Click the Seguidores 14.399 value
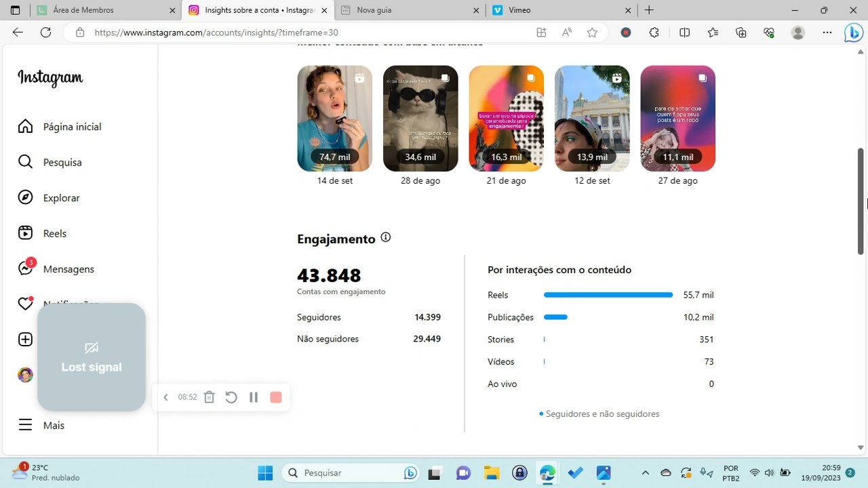 [x=427, y=317]
